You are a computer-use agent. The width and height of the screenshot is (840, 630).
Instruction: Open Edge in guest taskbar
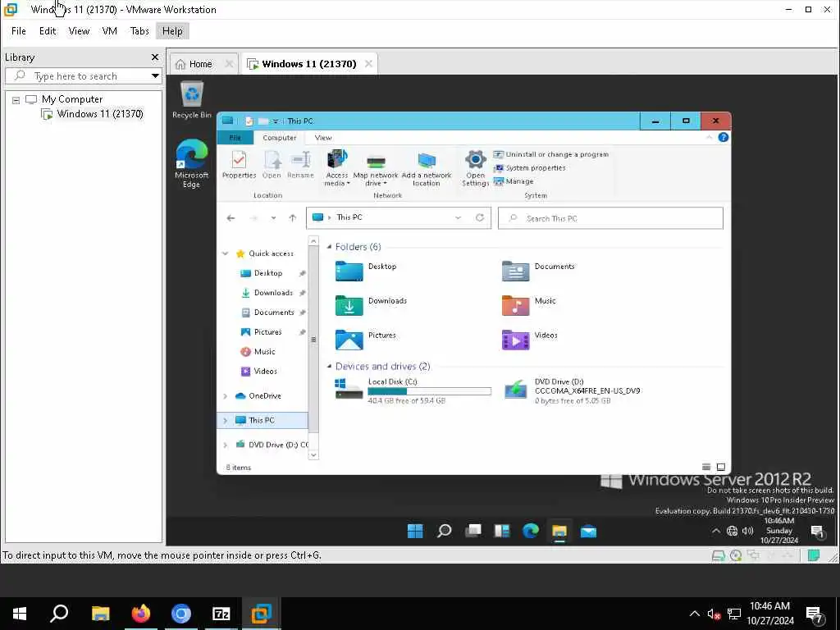(x=531, y=531)
